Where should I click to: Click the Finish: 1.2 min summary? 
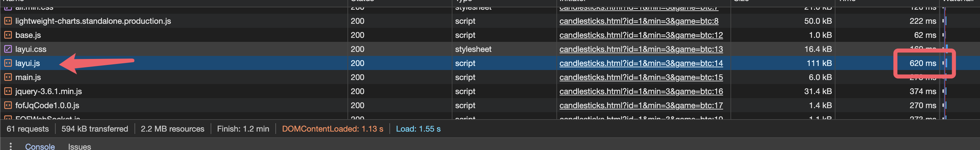243,129
